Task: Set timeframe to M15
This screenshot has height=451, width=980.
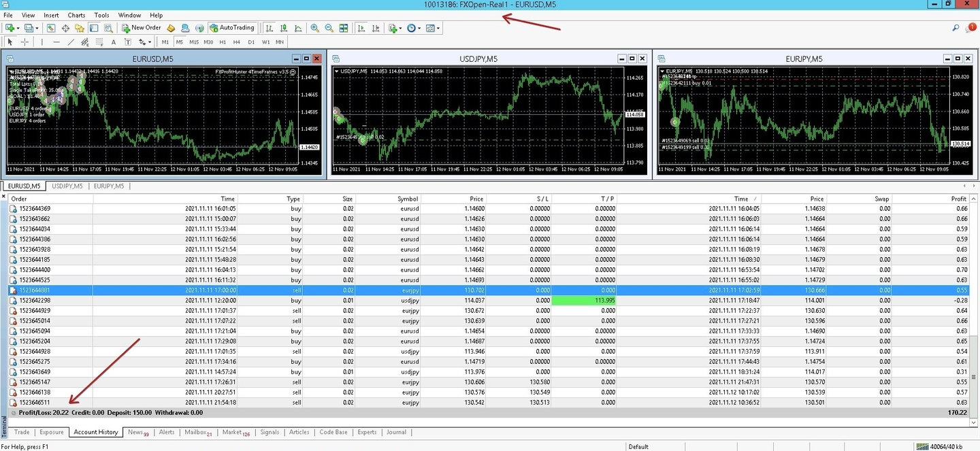Action: click(194, 42)
